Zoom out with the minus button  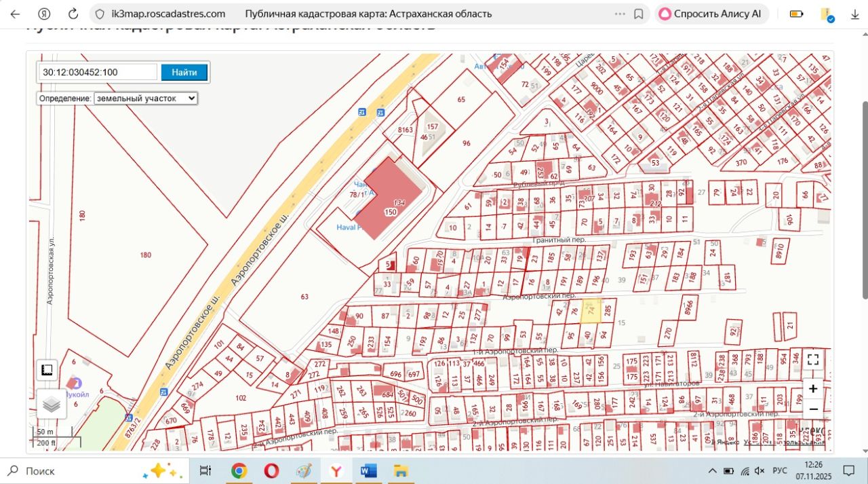click(813, 409)
